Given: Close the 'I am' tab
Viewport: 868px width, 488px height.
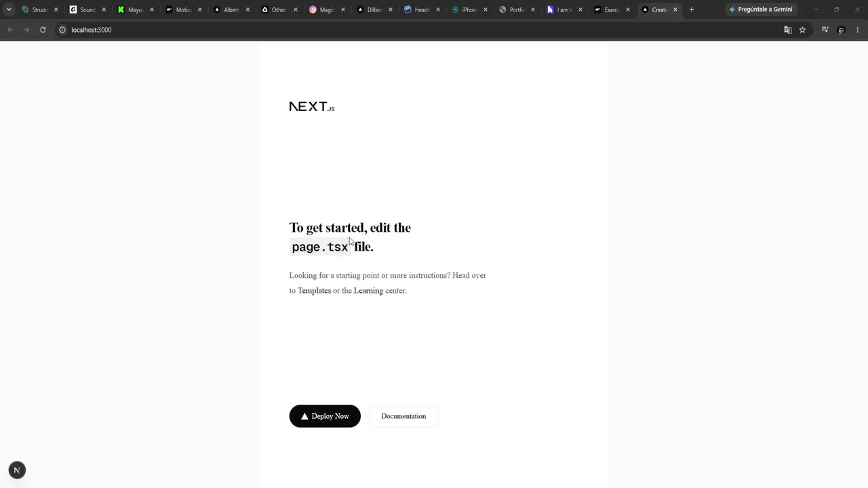Looking at the screenshot, I should (x=580, y=9).
